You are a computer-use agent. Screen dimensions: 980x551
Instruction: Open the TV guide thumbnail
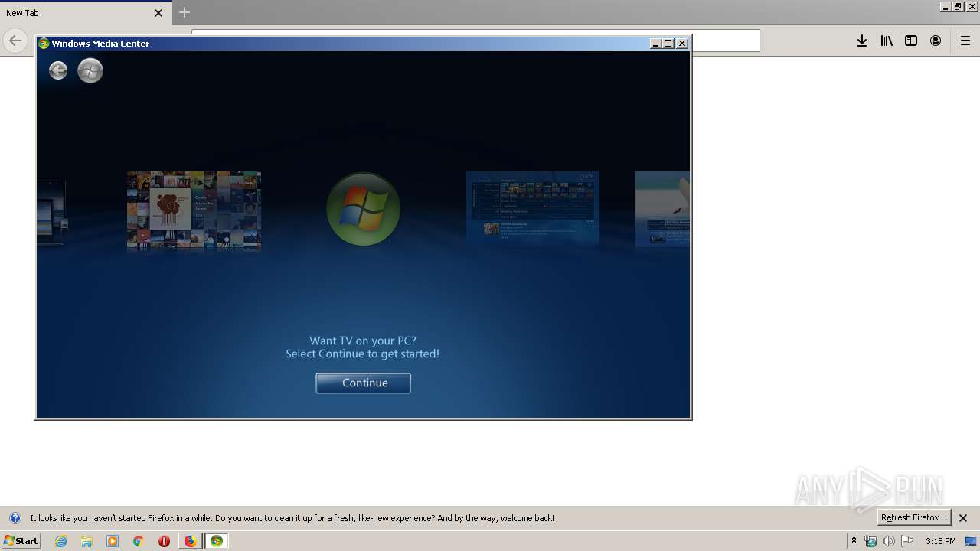533,208
